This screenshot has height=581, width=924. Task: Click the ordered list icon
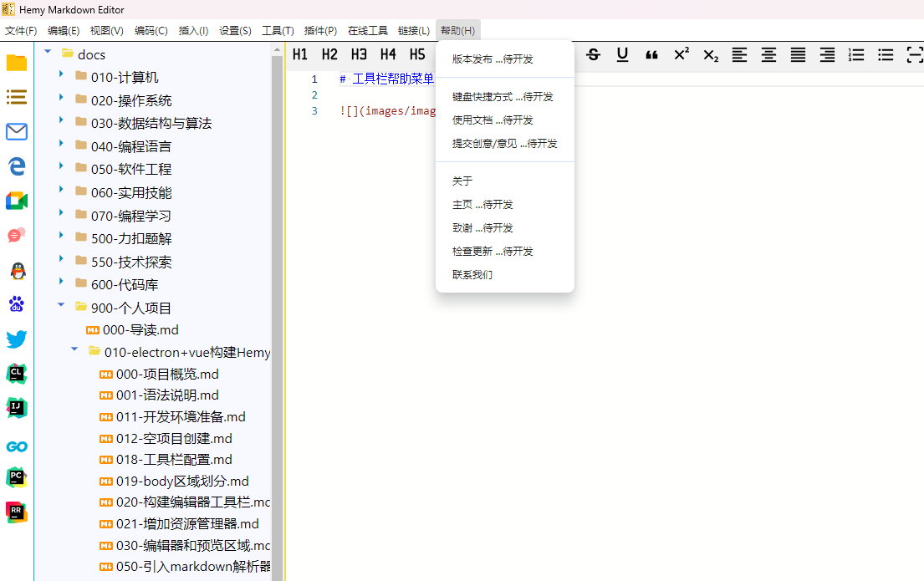point(856,54)
